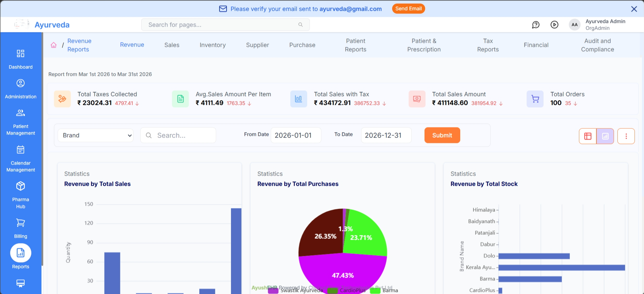Open the Pharma Hub module
The image size is (644, 294).
point(21,186)
